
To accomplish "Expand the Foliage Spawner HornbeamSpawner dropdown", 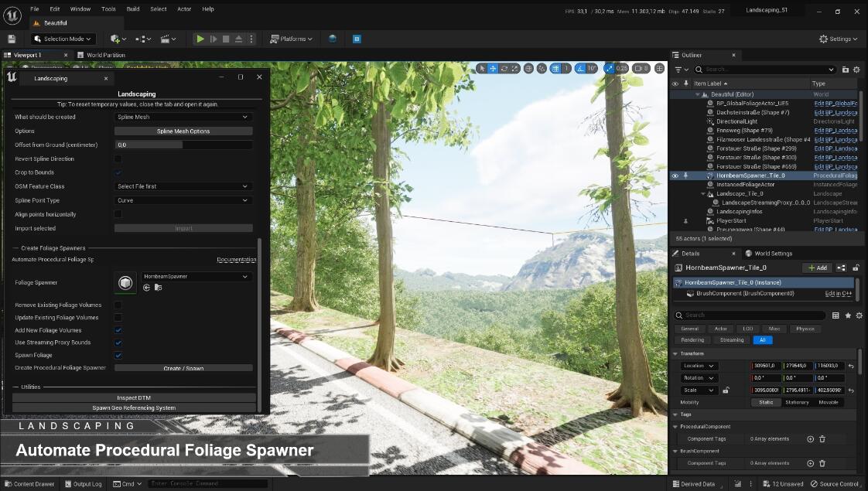I will point(196,276).
